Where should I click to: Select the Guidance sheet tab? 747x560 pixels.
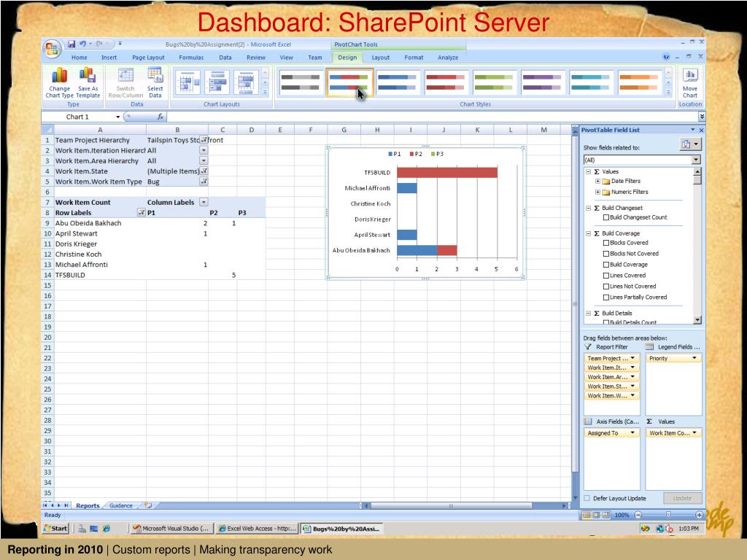tap(121, 506)
